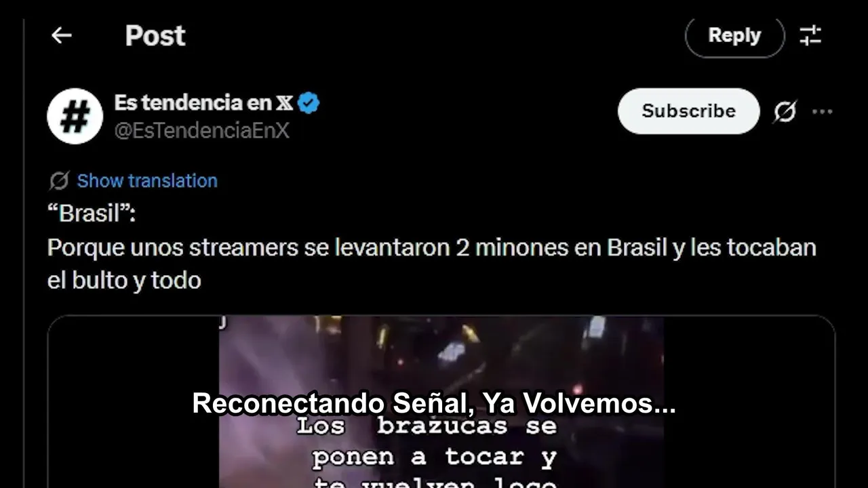Click the blue verified badge
The height and width of the screenshot is (488, 868).
(x=309, y=103)
